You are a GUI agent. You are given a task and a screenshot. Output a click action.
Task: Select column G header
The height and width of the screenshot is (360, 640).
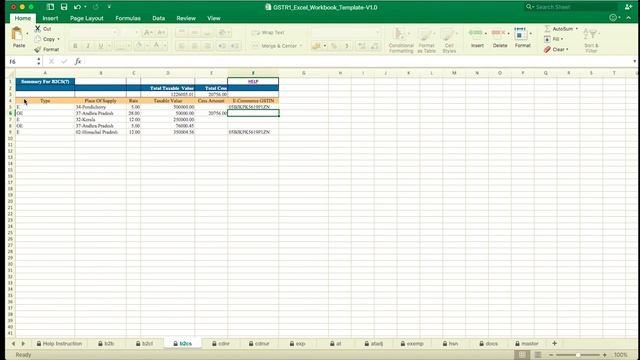pyautogui.click(x=303, y=73)
